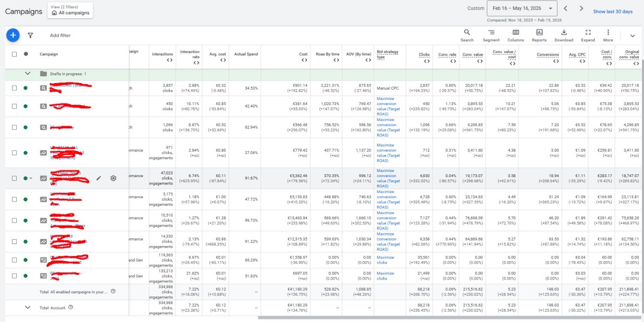Image resolution: width=644 pixels, height=322 pixels.
Task: Open the All campaigns view selector
Action: point(70,10)
